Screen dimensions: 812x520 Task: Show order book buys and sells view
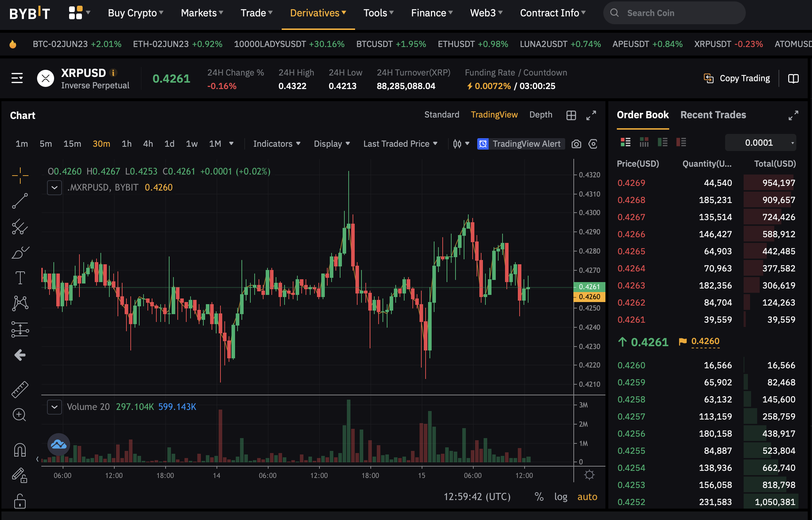pyautogui.click(x=626, y=142)
